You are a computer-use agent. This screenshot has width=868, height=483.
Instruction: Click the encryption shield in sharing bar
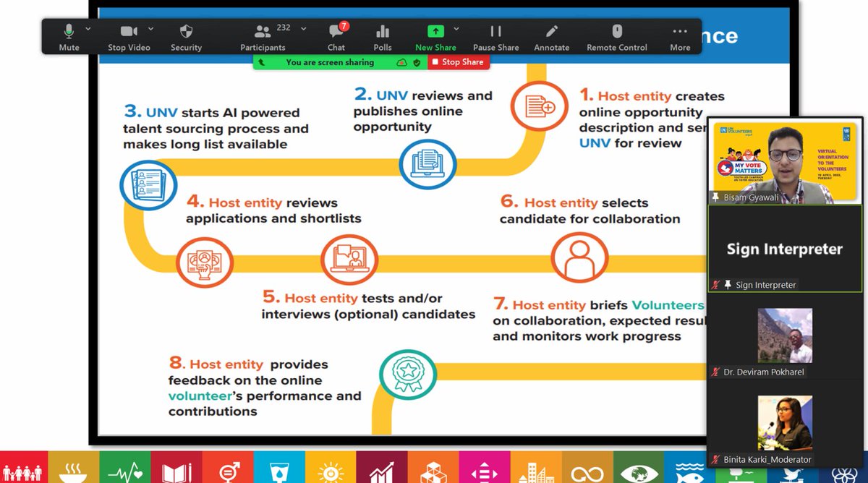pos(417,62)
